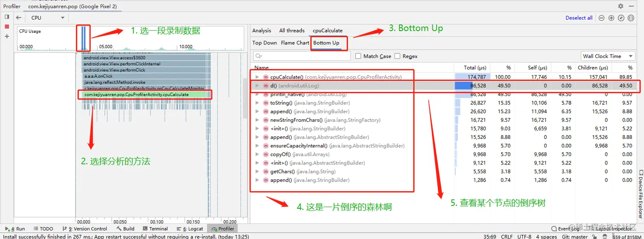Switch to the Top Down tab

click(264, 43)
